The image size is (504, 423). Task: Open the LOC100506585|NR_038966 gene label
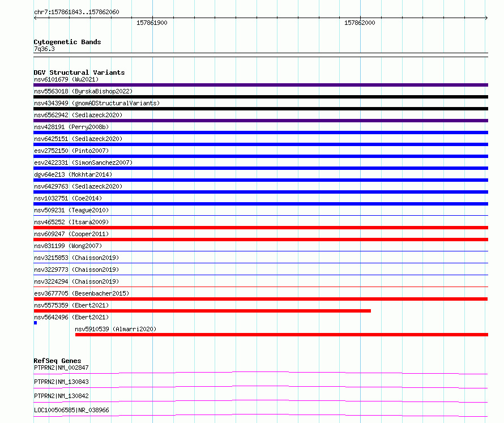point(71,410)
